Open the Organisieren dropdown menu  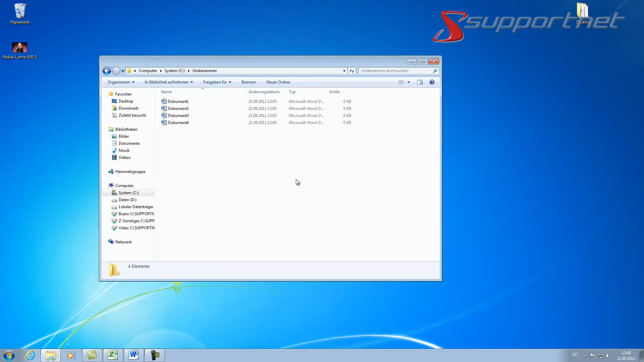coord(121,82)
